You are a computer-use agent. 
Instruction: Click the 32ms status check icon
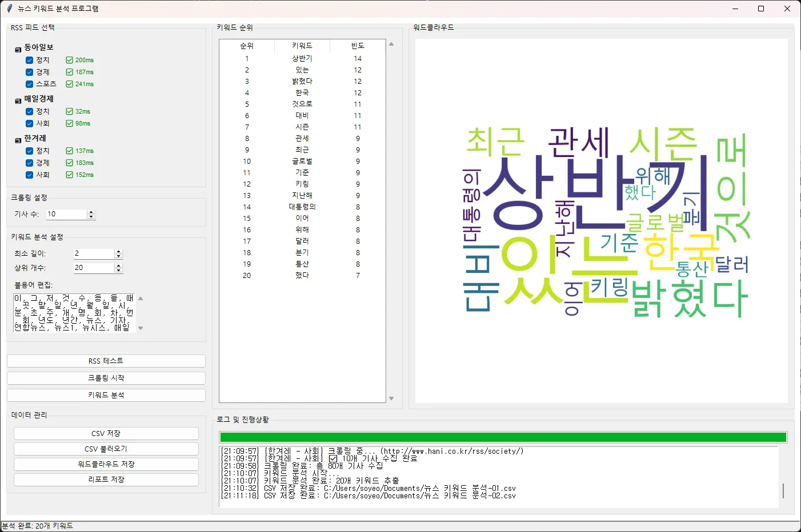coord(69,111)
